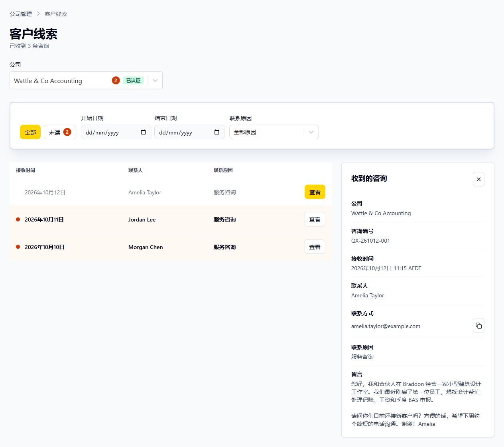
Task: Click unread dot on 2026年10月10日 row
Action: (18, 247)
